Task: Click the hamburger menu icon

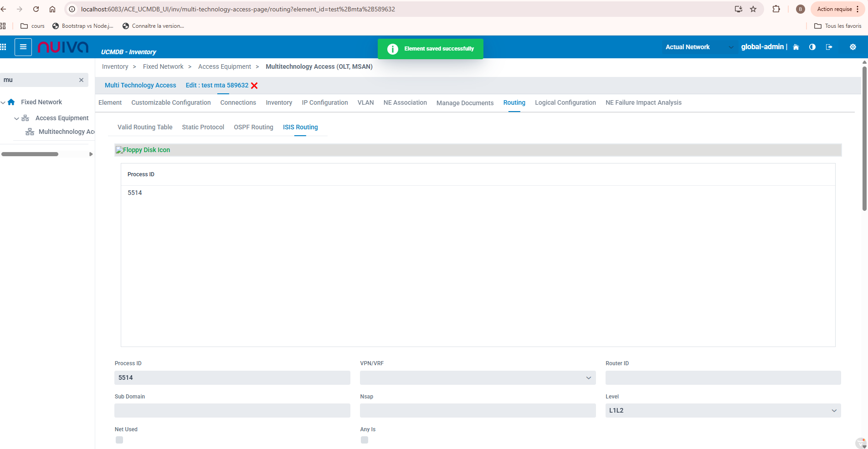Action: coord(23,47)
